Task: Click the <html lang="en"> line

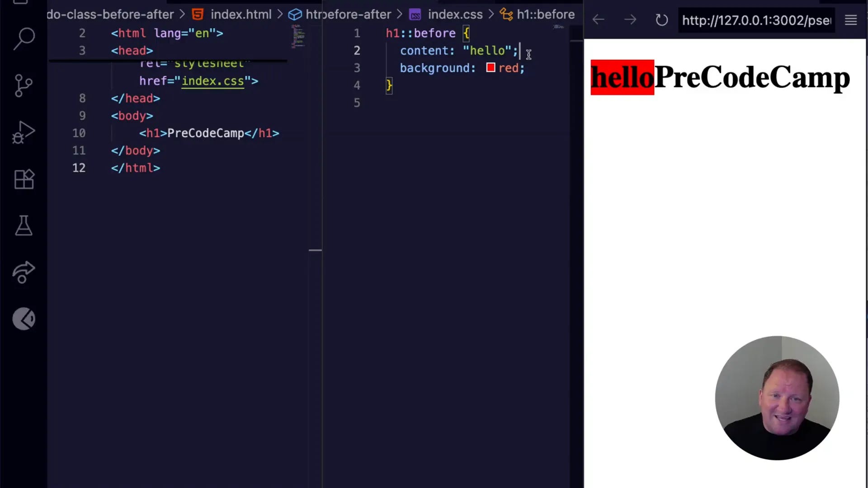Action: click(x=167, y=33)
